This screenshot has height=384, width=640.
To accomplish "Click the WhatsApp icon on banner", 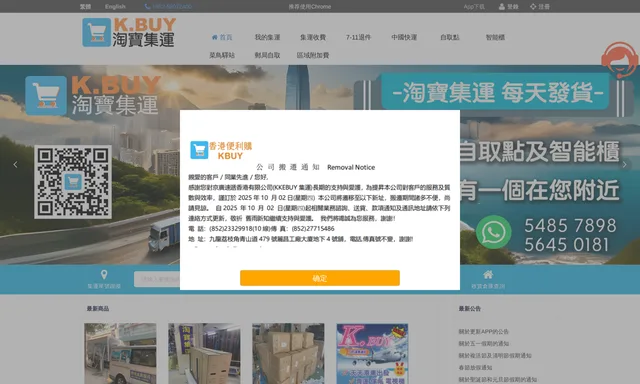I will [493, 232].
